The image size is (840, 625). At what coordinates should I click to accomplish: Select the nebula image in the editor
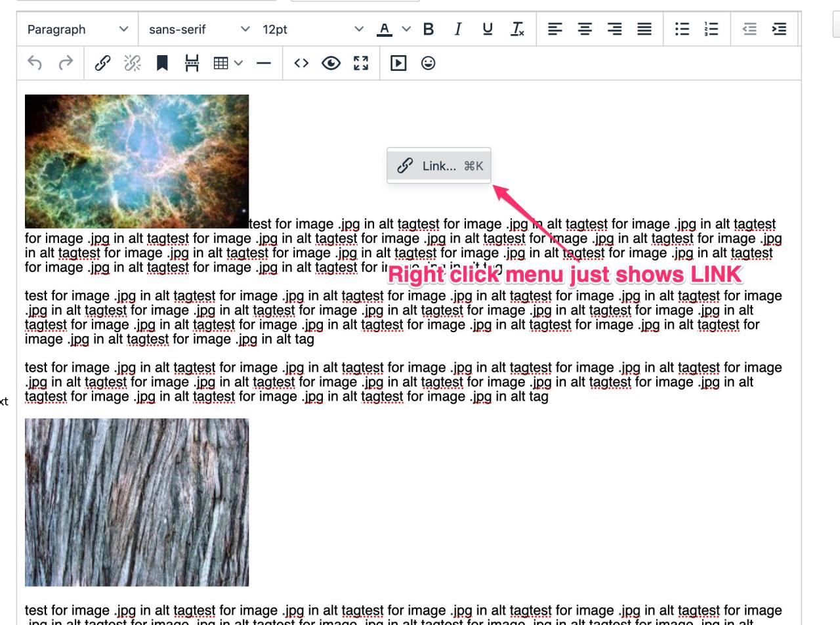(136, 161)
